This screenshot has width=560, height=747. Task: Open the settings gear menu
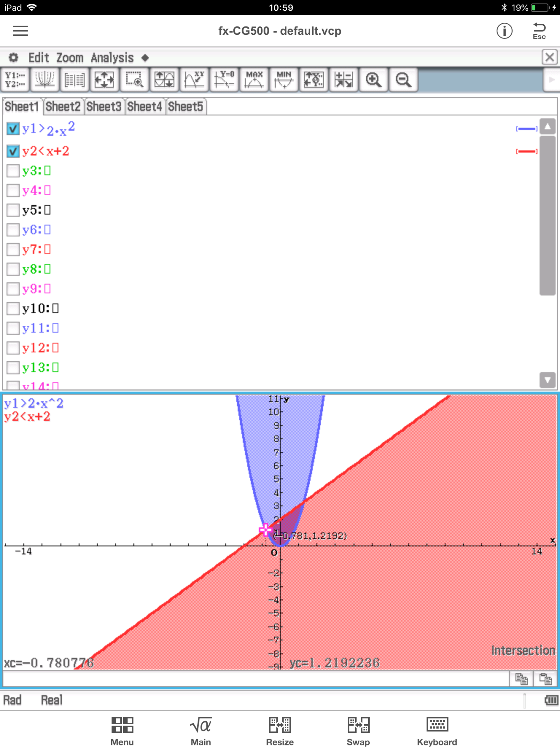pyautogui.click(x=13, y=57)
